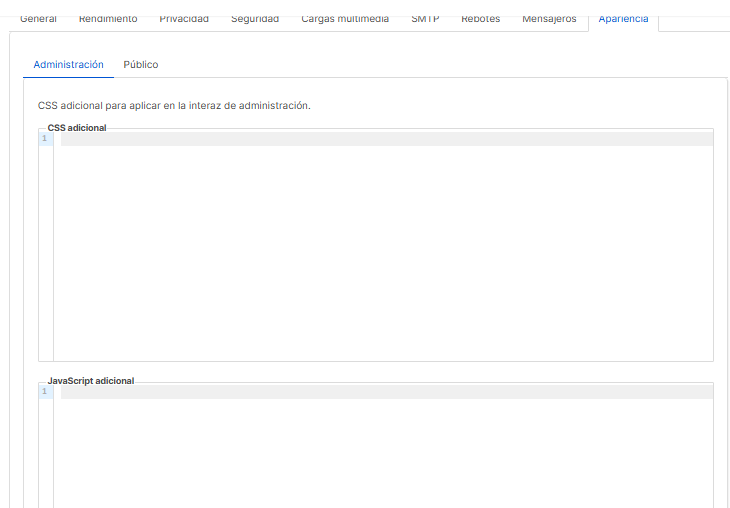Open the General settings tab
The image size is (730, 508).
point(38,19)
